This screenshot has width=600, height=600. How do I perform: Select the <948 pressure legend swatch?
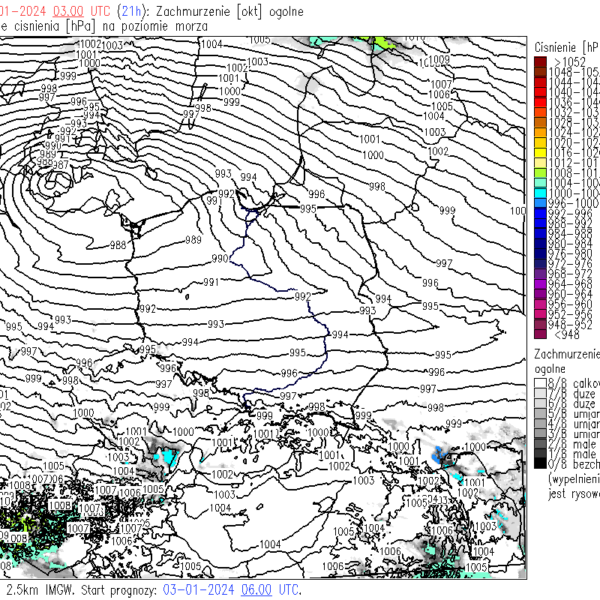click(x=540, y=334)
